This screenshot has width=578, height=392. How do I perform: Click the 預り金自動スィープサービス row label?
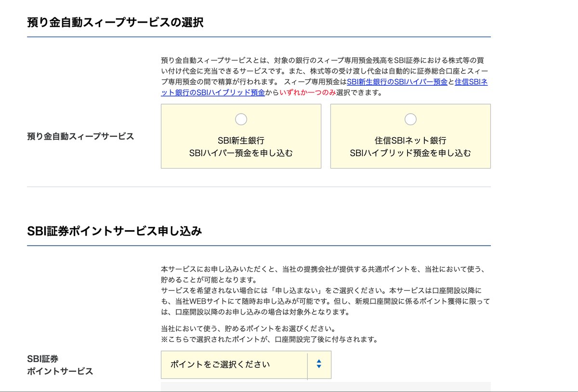click(x=80, y=136)
